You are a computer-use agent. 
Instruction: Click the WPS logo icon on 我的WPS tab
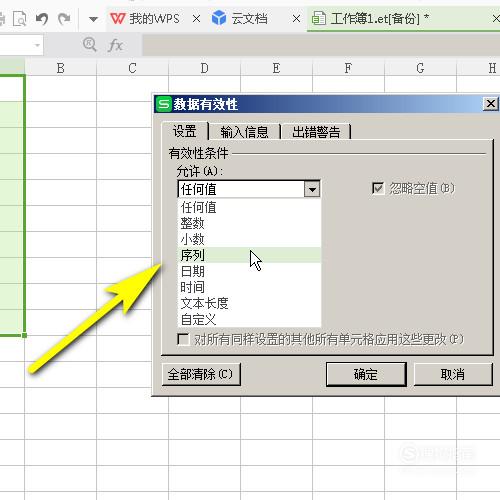(118, 19)
